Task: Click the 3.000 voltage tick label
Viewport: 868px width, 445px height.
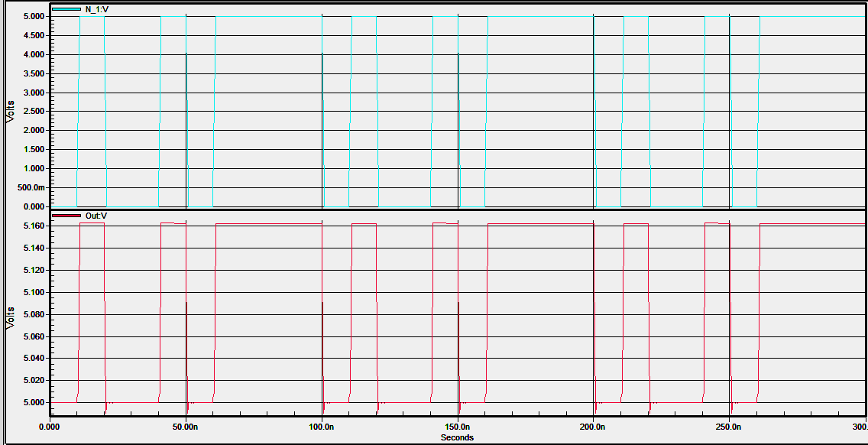Action: click(x=35, y=93)
